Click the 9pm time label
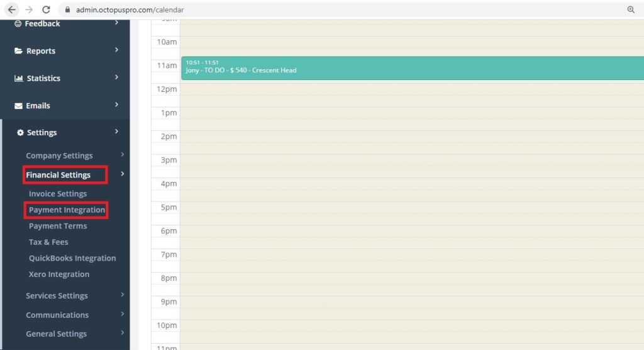Screen dimensions: 644x350 [169, 302]
